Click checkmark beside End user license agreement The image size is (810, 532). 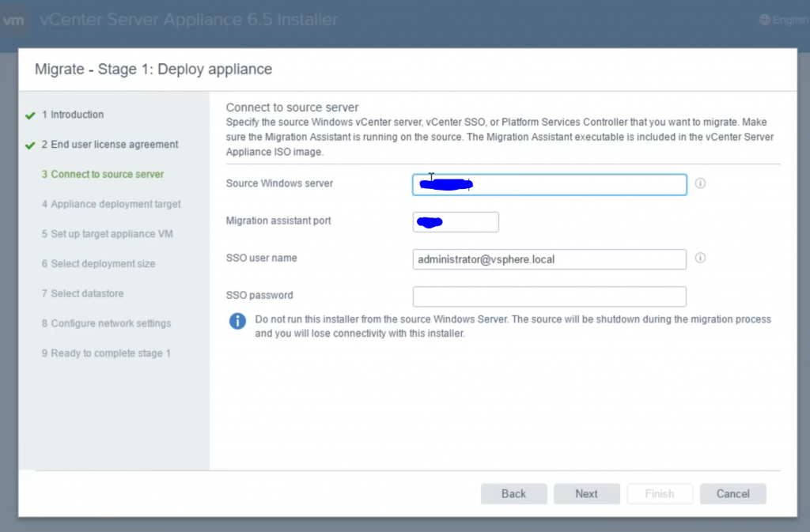[30, 145]
